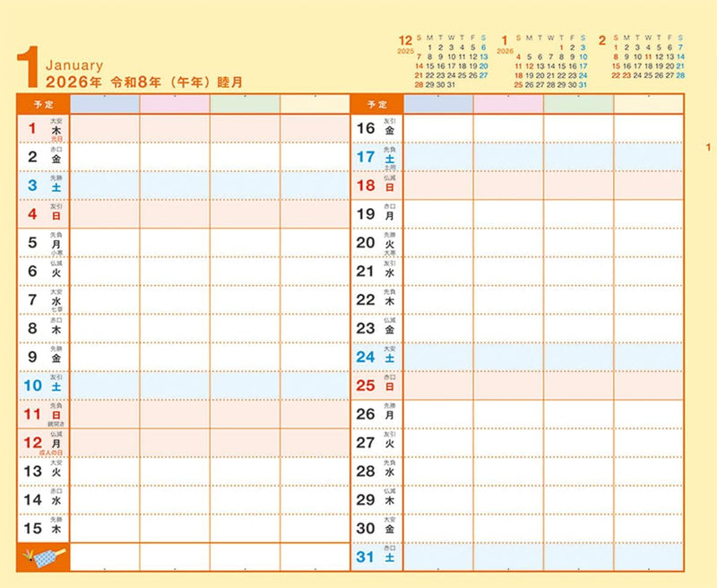This screenshot has height=588, width=717.
Task: Click the large orange month number 1
Action: pos(28,66)
